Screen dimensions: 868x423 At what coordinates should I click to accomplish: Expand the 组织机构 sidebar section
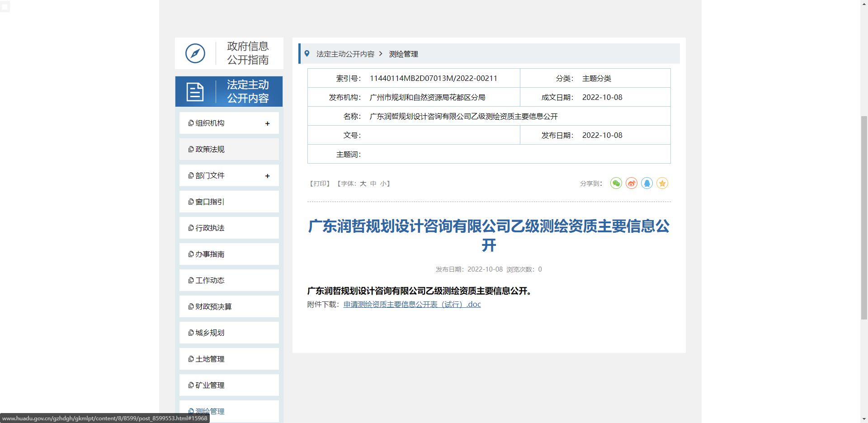click(x=268, y=123)
